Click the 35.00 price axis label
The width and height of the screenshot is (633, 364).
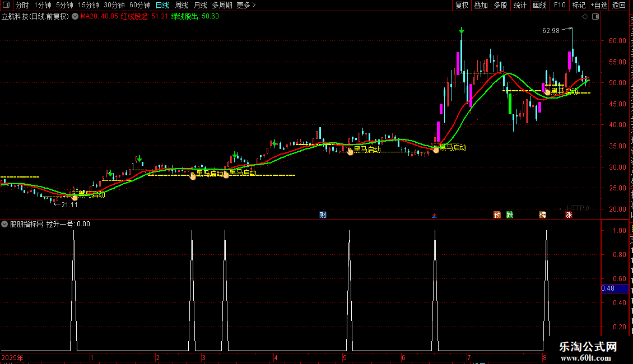pyautogui.click(x=618, y=146)
